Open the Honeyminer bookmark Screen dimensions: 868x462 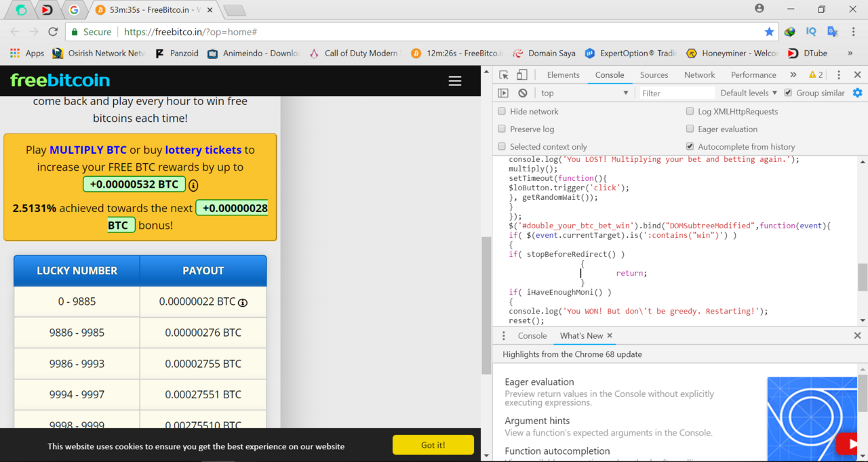[x=732, y=53]
